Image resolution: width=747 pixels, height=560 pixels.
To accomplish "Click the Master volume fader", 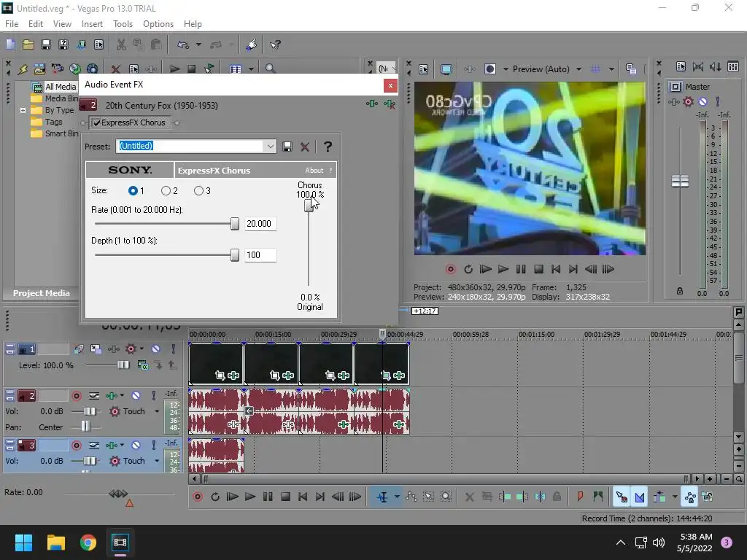I will point(680,181).
